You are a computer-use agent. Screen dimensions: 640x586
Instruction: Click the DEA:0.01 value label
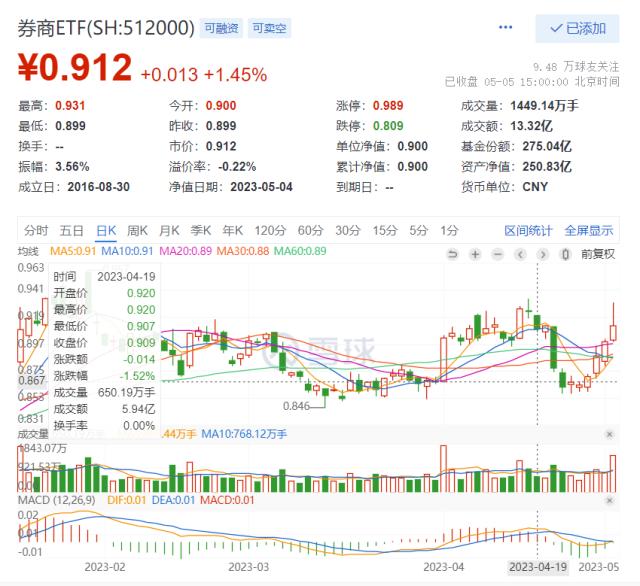click(173, 500)
